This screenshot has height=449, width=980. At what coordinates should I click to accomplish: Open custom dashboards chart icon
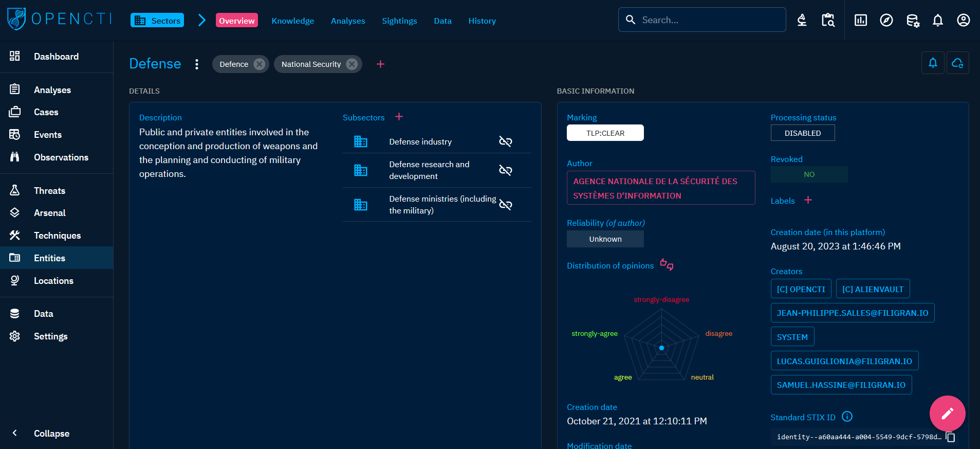point(860,20)
